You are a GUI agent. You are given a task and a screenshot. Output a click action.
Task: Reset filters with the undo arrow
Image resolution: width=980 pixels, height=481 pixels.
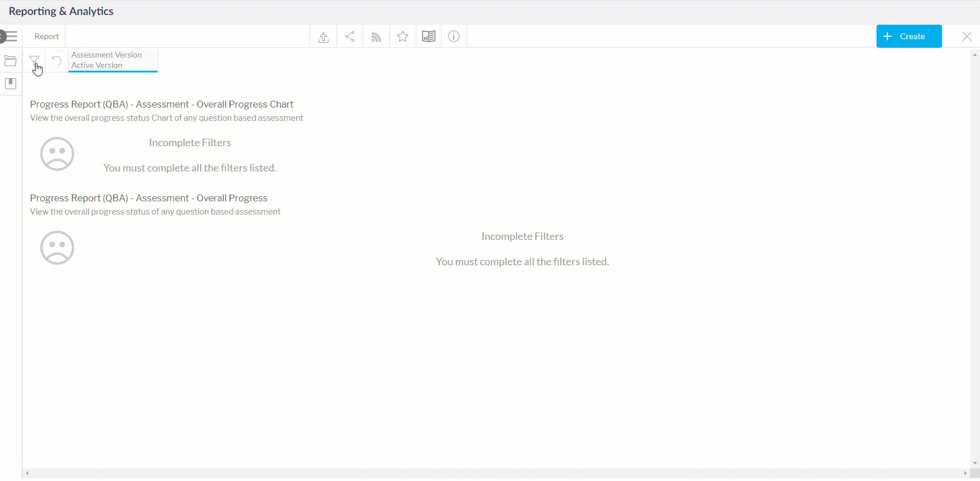point(56,60)
